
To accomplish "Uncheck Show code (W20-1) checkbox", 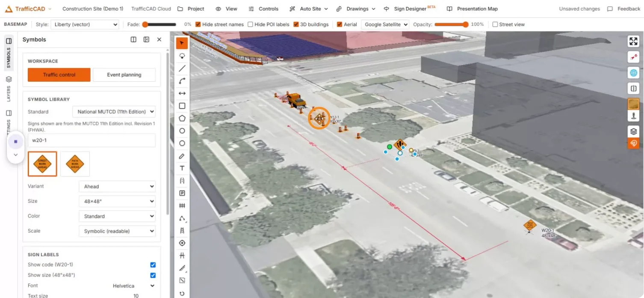I will pyautogui.click(x=153, y=265).
